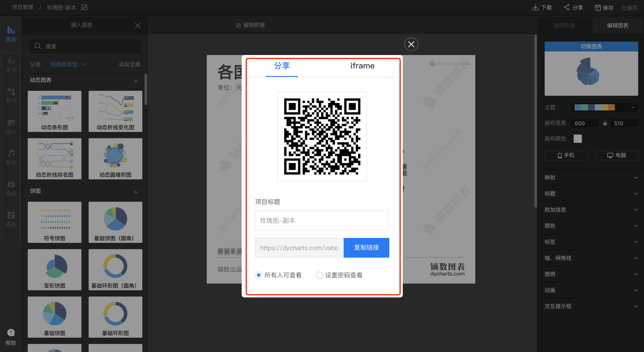Insert the 基础饼图 chart thumbnail
644x352 pixels.
tap(55, 317)
